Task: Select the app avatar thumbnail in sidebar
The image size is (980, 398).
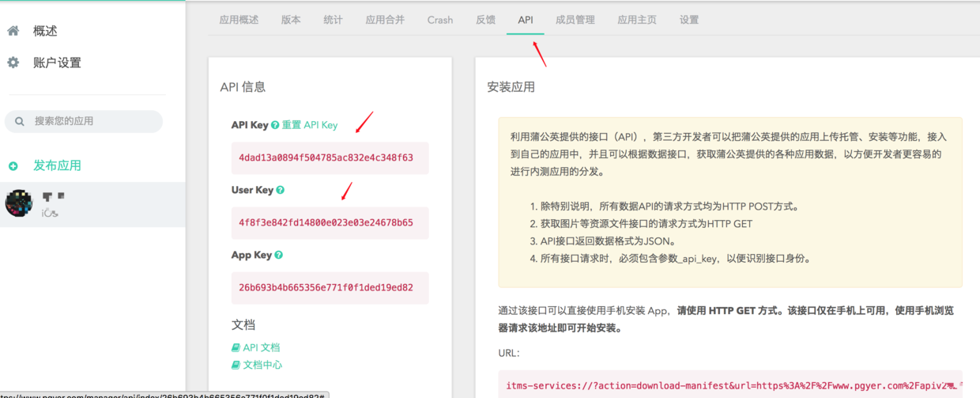Action: (18, 203)
